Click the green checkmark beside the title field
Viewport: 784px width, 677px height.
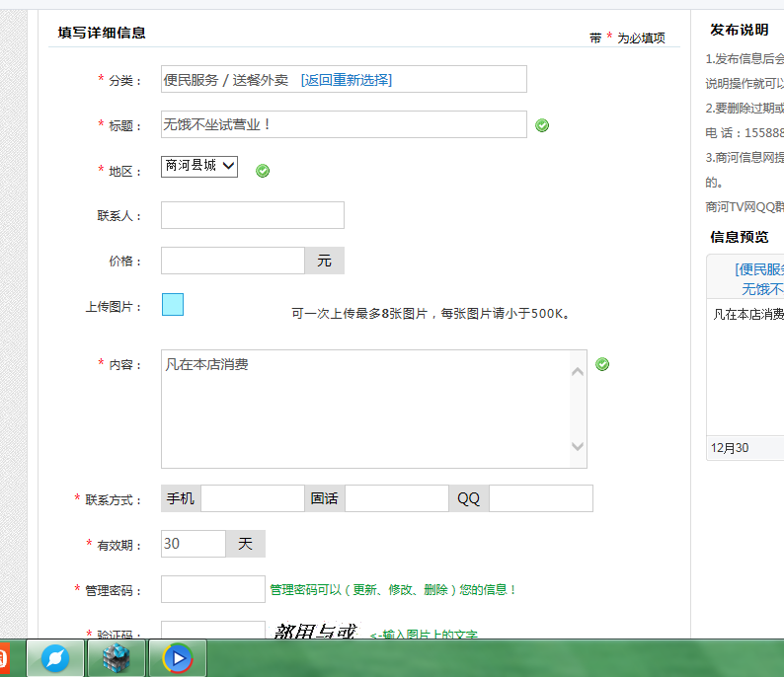point(542,125)
